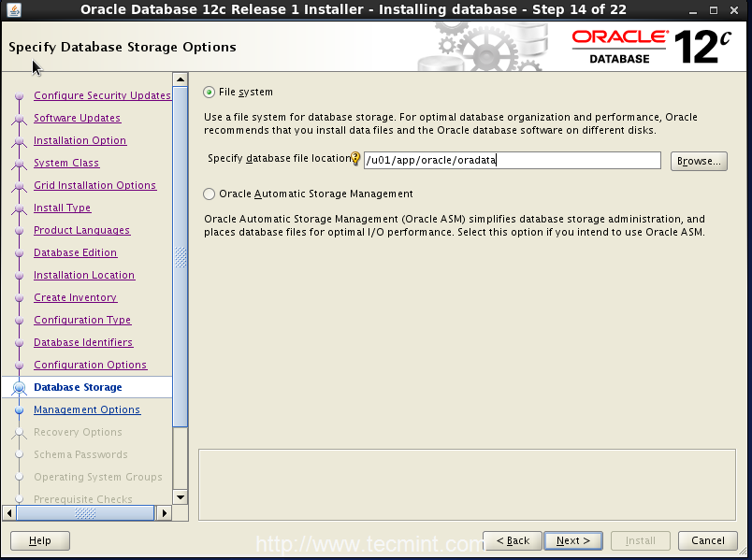Go back with the < Back button
The height and width of the screenshot is (560, 752).
(x=513, y=540)
